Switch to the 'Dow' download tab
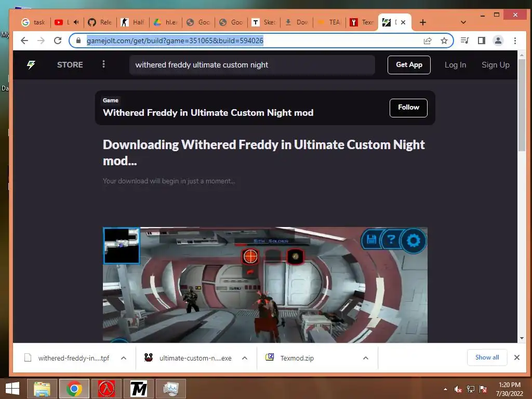This screenshot has width=532, height=399. point(297,22)
